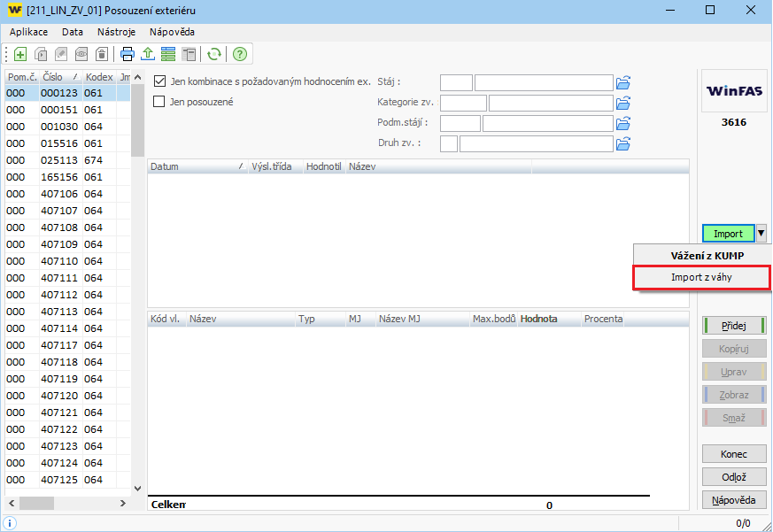Open the folder lookup beside Stáj field

pos(623,83)
